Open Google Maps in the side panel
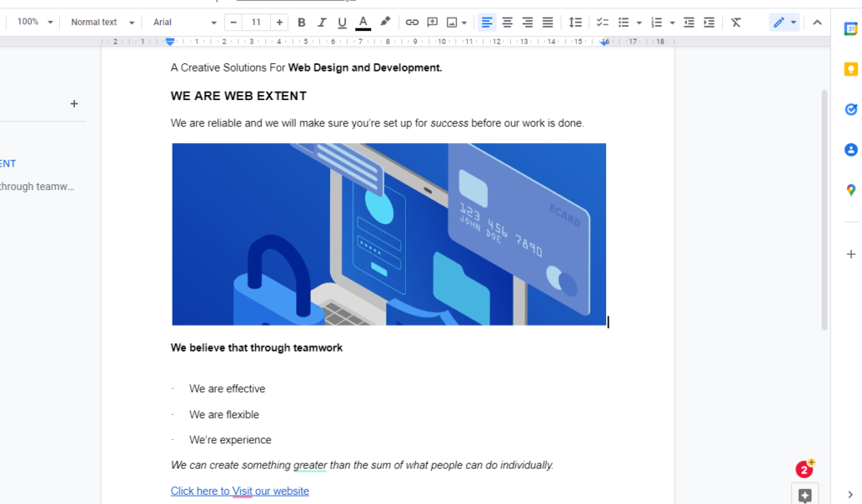862x504 pixels. [x=850, y=190]
